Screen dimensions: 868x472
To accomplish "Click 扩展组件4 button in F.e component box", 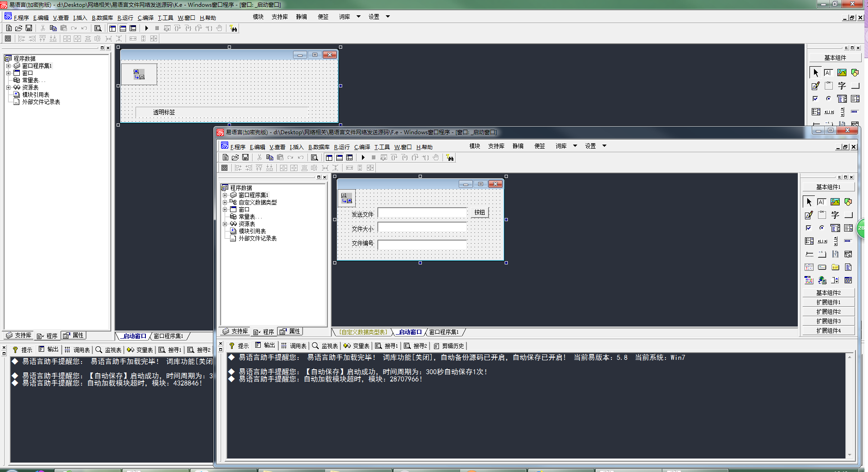I will click(x=828, y=331).
